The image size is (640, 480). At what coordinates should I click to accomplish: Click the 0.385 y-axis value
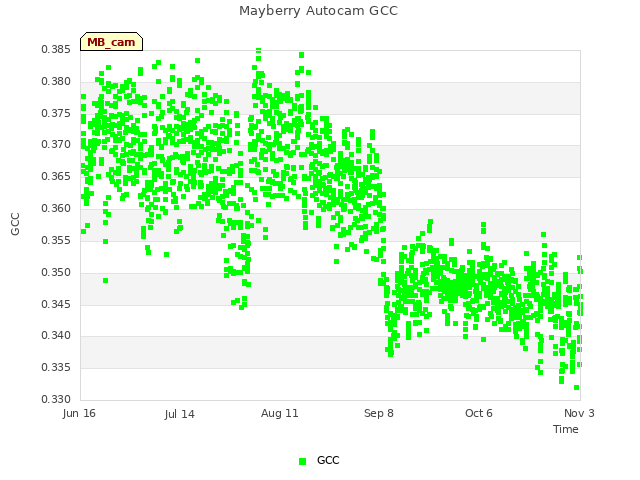(56, 49)
